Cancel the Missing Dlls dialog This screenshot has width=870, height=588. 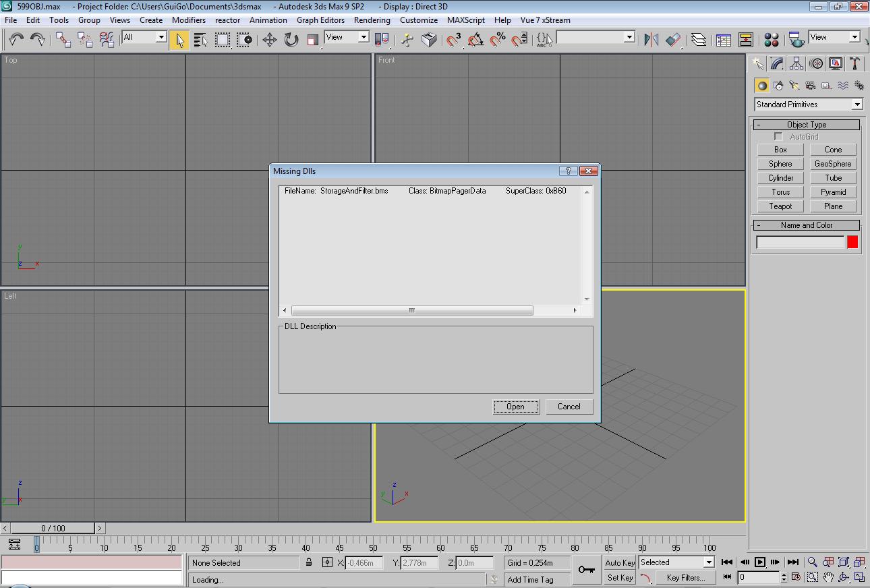569,407
